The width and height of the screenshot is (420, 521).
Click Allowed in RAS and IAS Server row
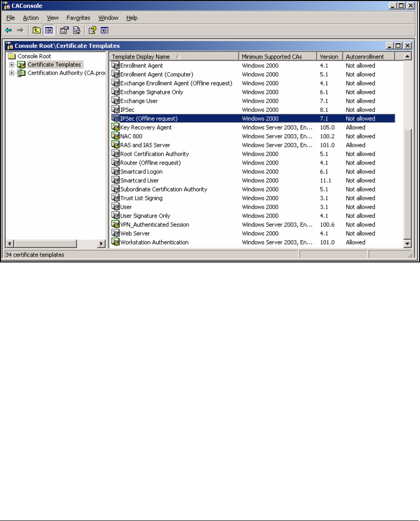click(x=356, y=145)
